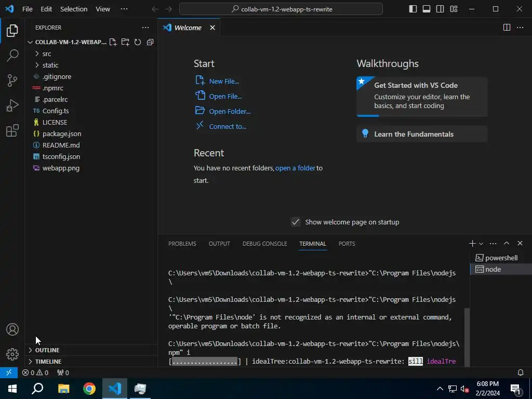
Task: Open Get Started with VS Code walkthrough
Action: pos(422,97)
